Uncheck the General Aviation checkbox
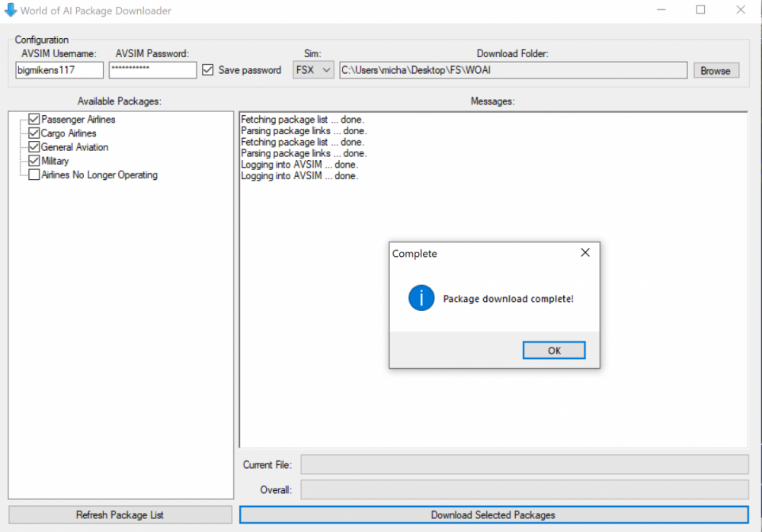Image resolution: width=762 pixels, height=532 pixels. click(34, 147)
